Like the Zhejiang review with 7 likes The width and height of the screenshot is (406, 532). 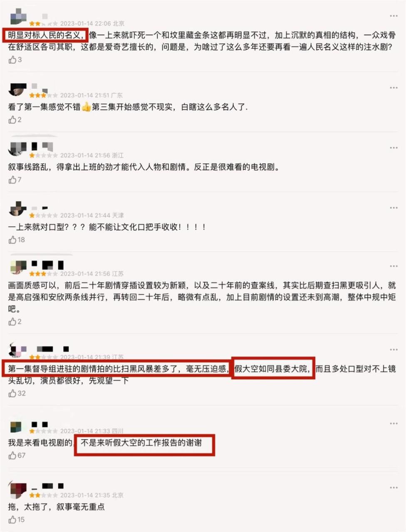[12, 180]
